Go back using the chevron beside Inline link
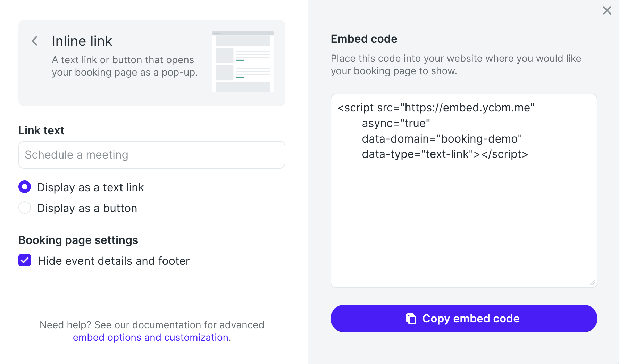Screen dimensions: 619x364 tap(34, 41)
